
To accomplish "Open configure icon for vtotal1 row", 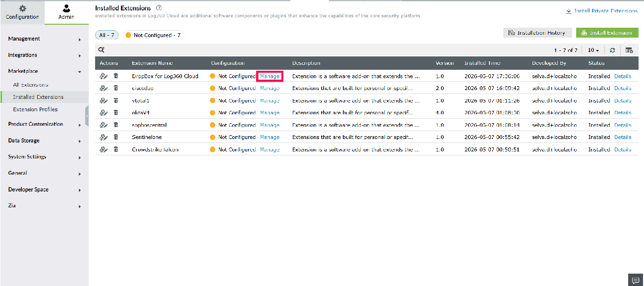I will 104,100.
